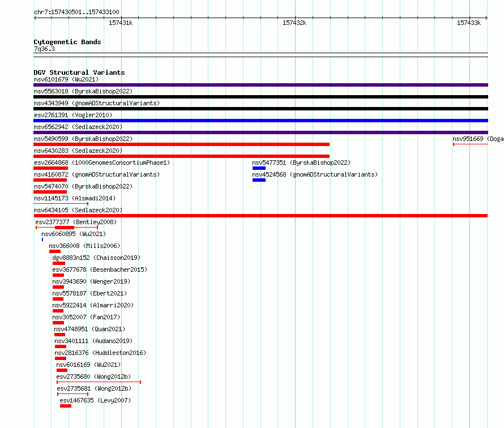Select nsv6060895 (Wu2021) label

click(74, 234)
